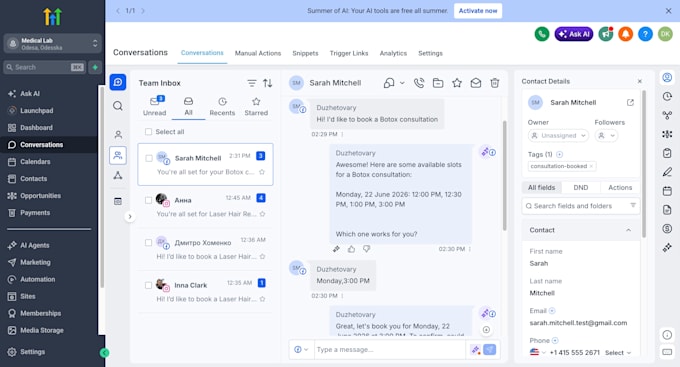This screenshot has height=367, width=680.
Task: Click the green phone dialer icon
Action: [542, 34]
